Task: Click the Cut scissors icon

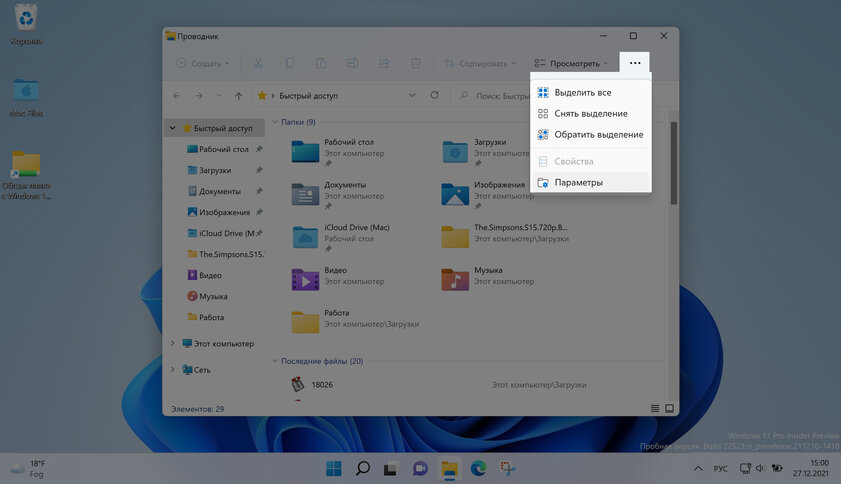Action: (x=258, y=63)
